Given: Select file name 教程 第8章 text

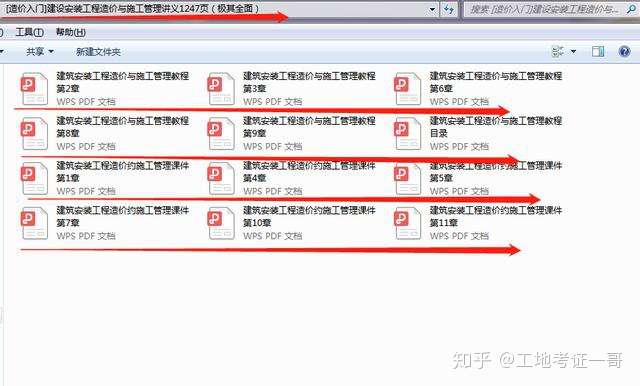Looking at the screenshot, I should tap(122, 127).
